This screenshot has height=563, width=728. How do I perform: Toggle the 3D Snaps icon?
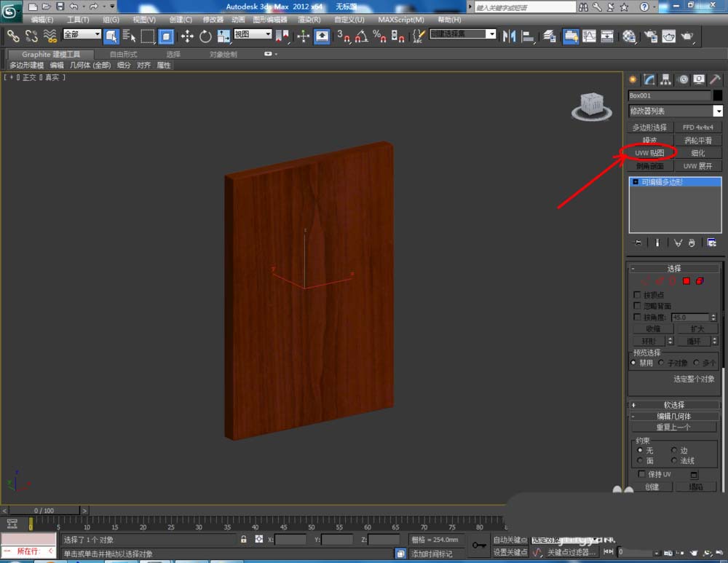(343, 36)
